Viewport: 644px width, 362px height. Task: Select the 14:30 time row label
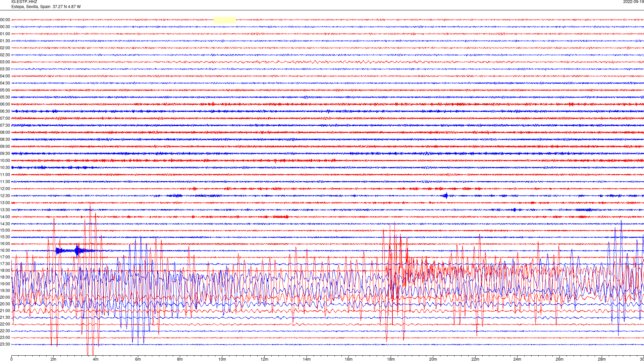point(5,224)
